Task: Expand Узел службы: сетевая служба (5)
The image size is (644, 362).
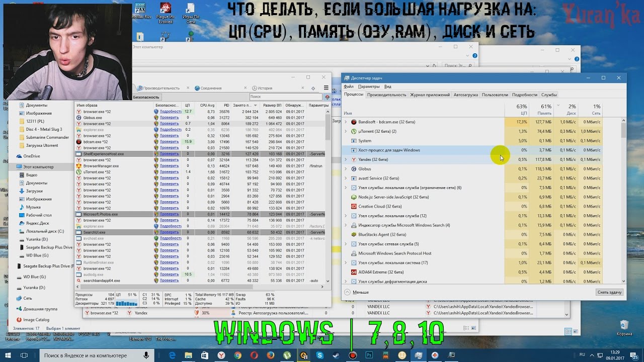Action: click(345, 244)
